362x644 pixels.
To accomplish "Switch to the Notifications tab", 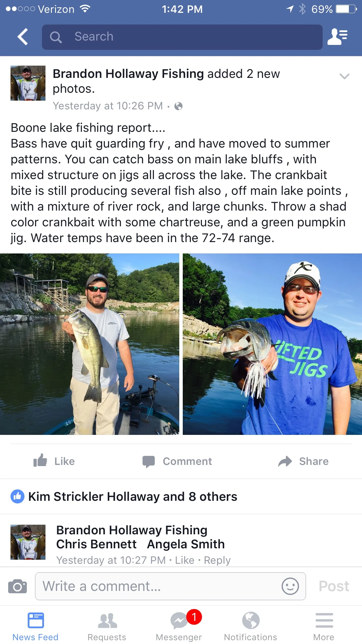I will (251, 626).
